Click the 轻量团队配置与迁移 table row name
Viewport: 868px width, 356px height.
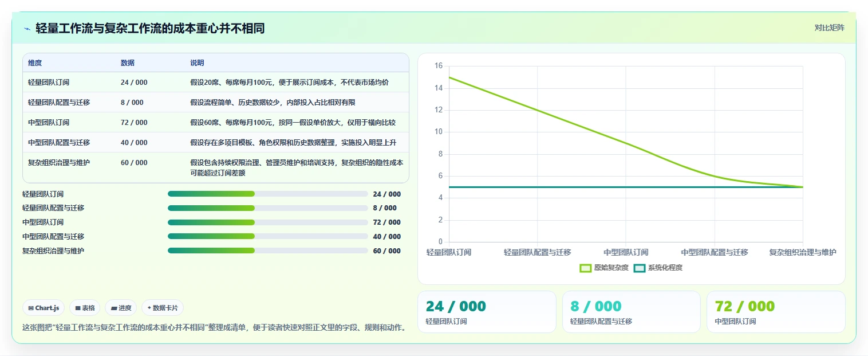tap(59, 103)
